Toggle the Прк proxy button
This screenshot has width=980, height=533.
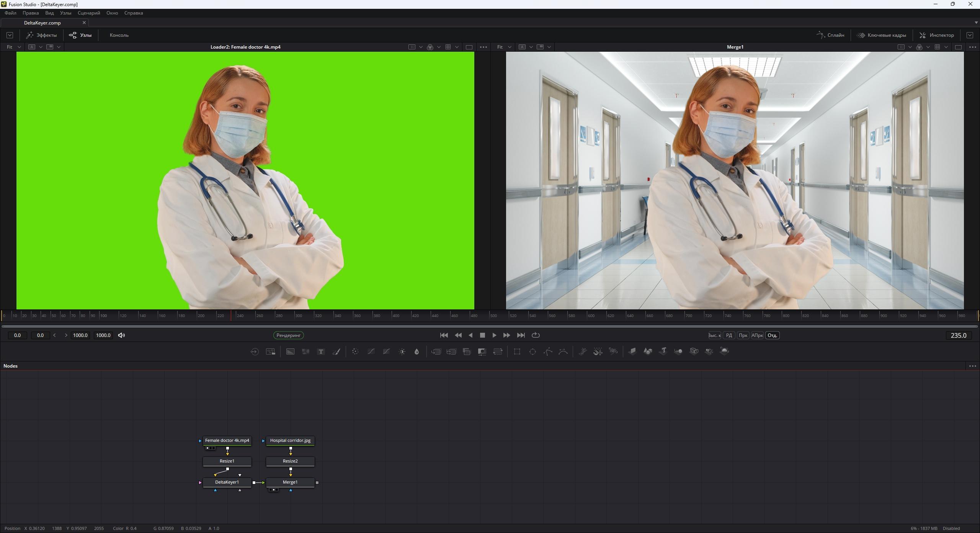point(743,335)
